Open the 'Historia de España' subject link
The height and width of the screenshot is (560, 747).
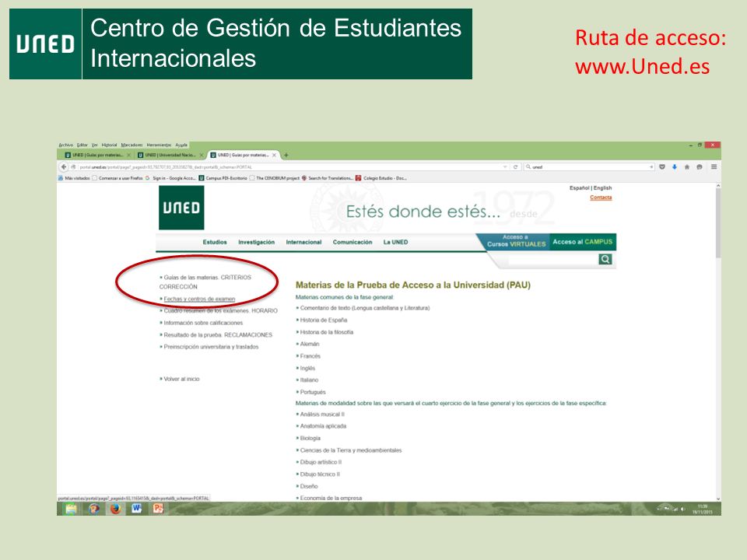click(x=324, y=320)
